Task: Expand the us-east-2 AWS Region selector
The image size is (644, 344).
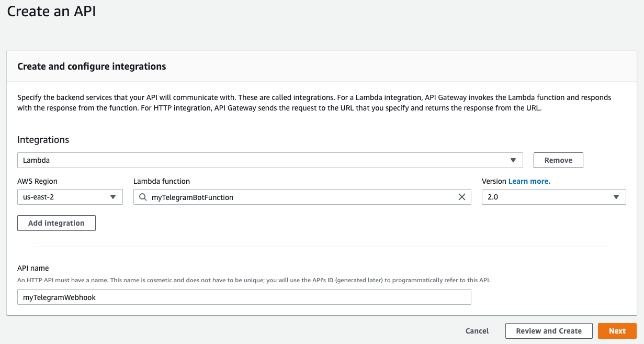Action: tap(70, 197)
